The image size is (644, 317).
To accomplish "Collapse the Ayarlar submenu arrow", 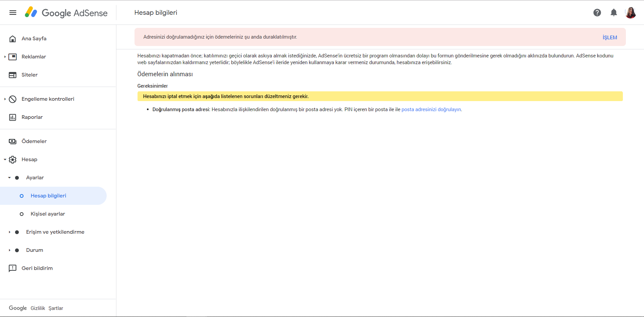I will point(9,178).
